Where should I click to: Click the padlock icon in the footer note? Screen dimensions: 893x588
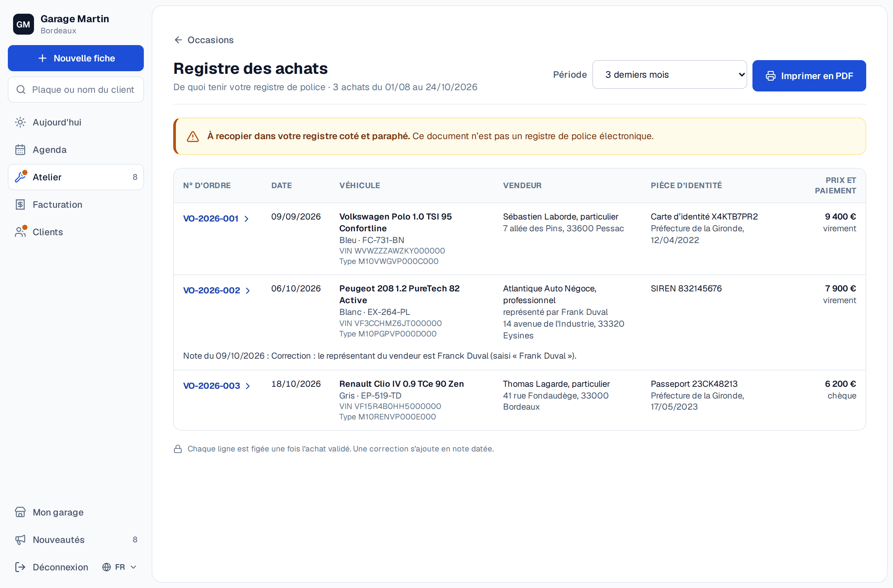click(178, 449)
